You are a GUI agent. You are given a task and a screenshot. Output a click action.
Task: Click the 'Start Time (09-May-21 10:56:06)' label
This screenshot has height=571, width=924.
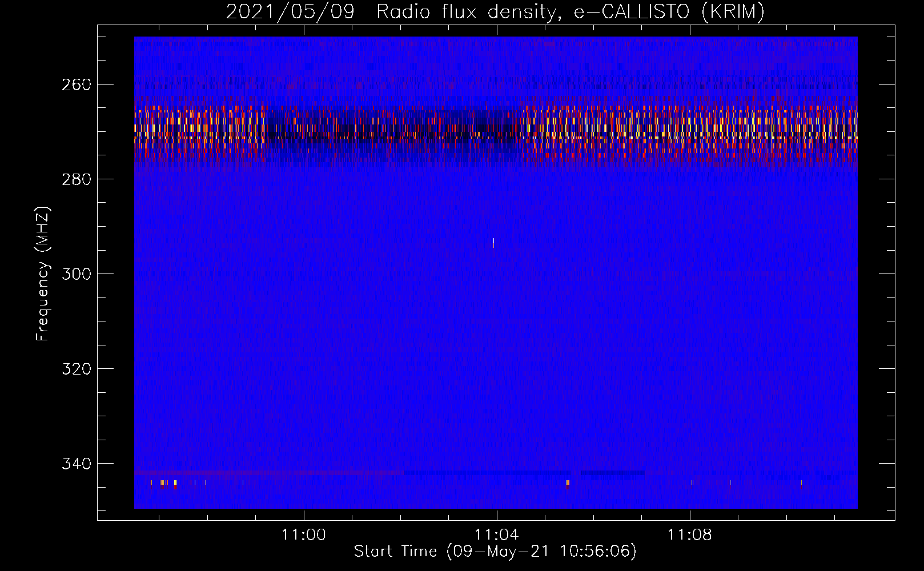click(x=495, y=552)
